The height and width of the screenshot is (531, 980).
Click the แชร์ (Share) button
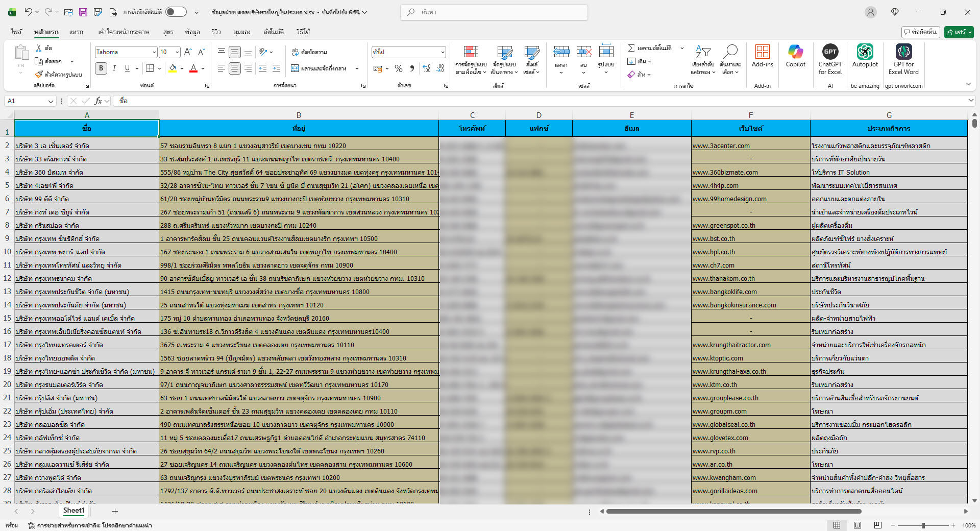pos(959,32)
